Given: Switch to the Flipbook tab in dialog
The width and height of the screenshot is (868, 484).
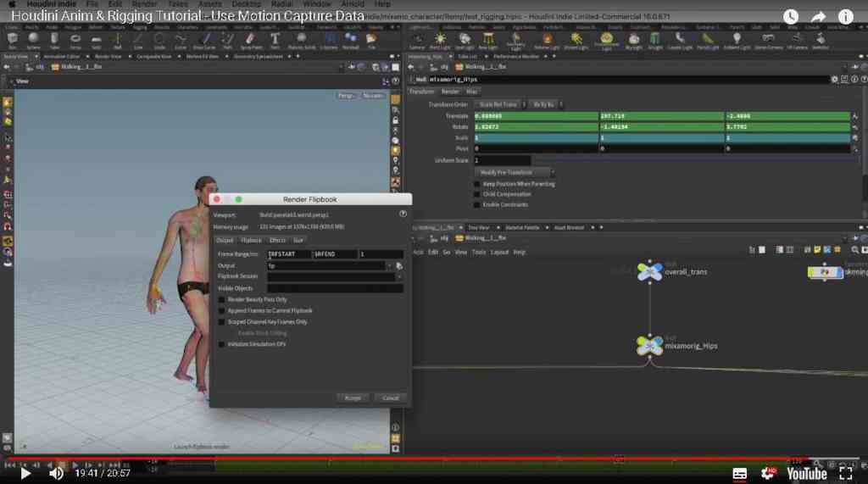Looking at the screenshot, I should coord(251,240).
